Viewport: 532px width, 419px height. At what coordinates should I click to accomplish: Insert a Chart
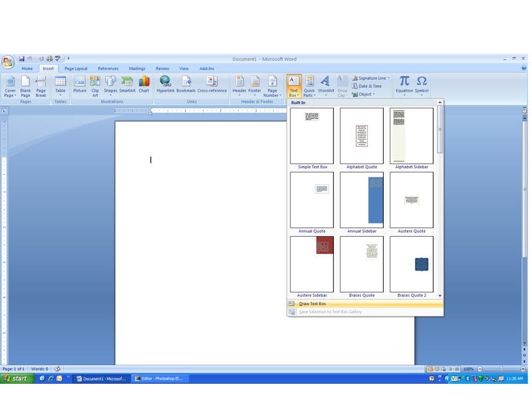pyautogui.click(x=144, y=83)
